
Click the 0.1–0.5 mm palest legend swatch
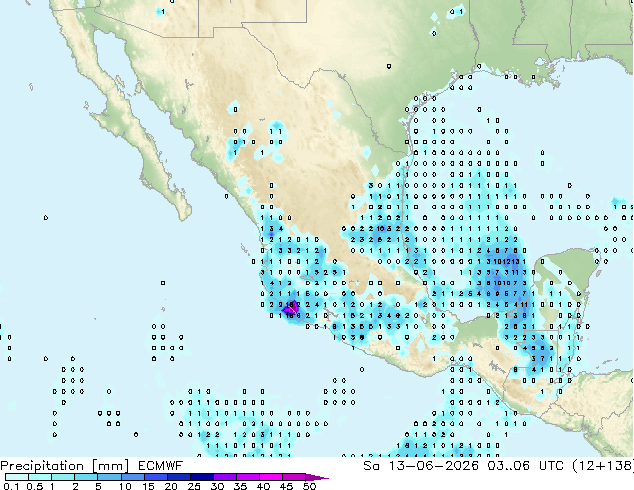(x=17, y=477)
